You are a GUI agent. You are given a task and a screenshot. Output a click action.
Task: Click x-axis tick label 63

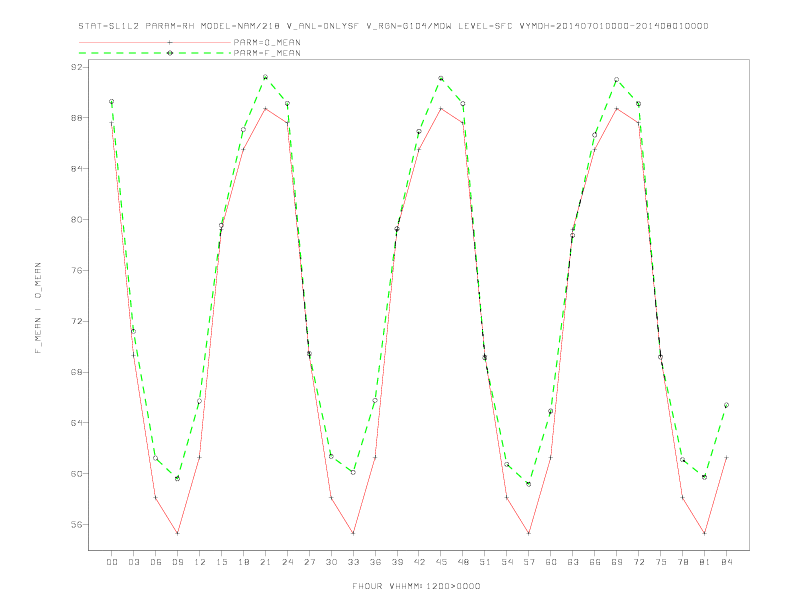(x=573, y=562)
